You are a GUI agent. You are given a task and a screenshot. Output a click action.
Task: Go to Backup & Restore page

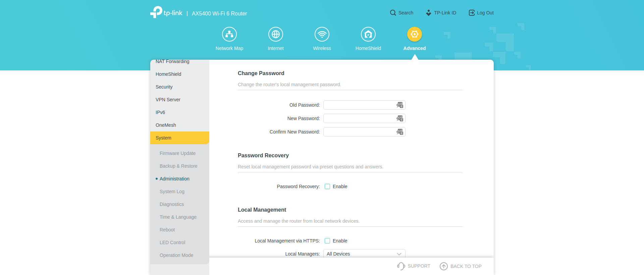coord(178,166)
